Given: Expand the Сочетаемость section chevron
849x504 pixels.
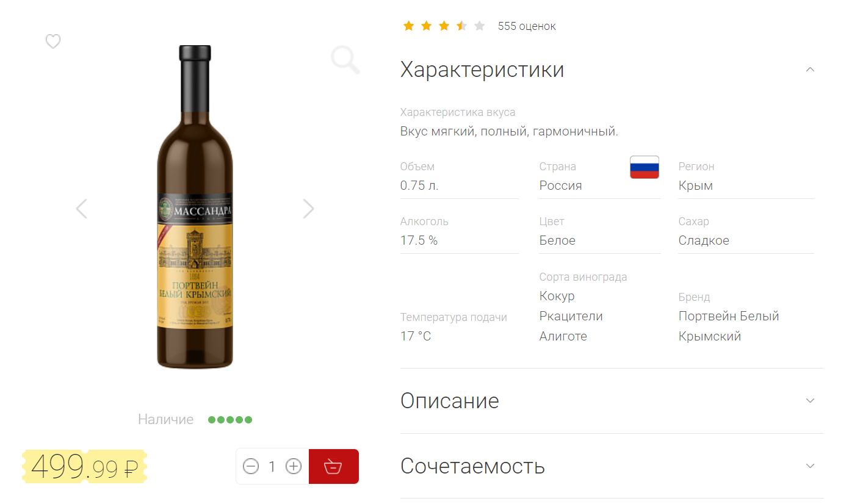Looking at the screenshot, I should (x=810, y=466).
